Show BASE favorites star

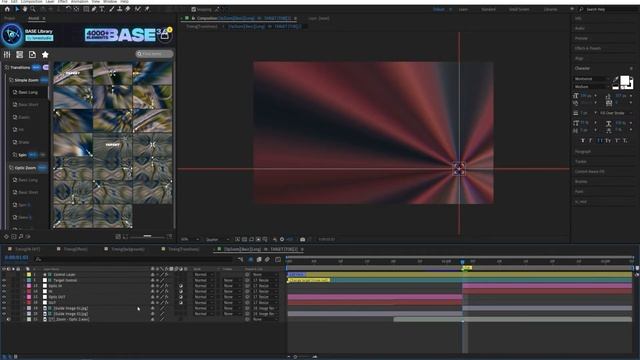tap(45, 54)
